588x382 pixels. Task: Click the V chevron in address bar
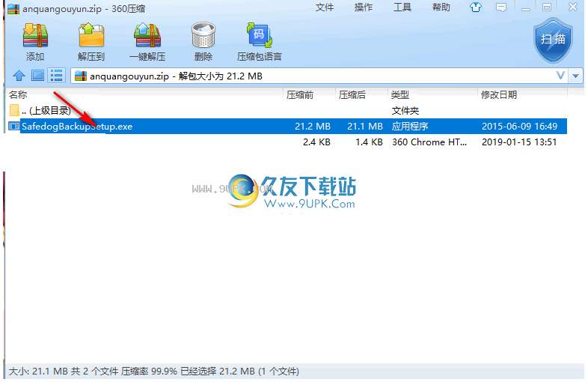[x=560, y=76]
